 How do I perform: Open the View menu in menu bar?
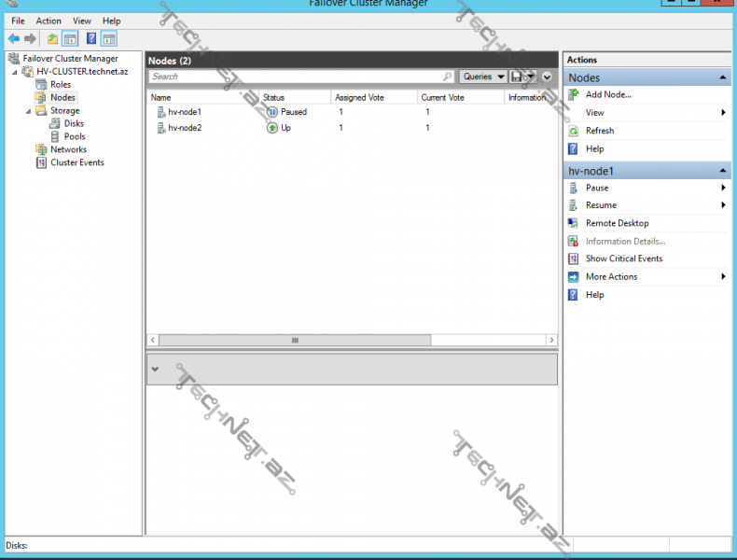82,21
